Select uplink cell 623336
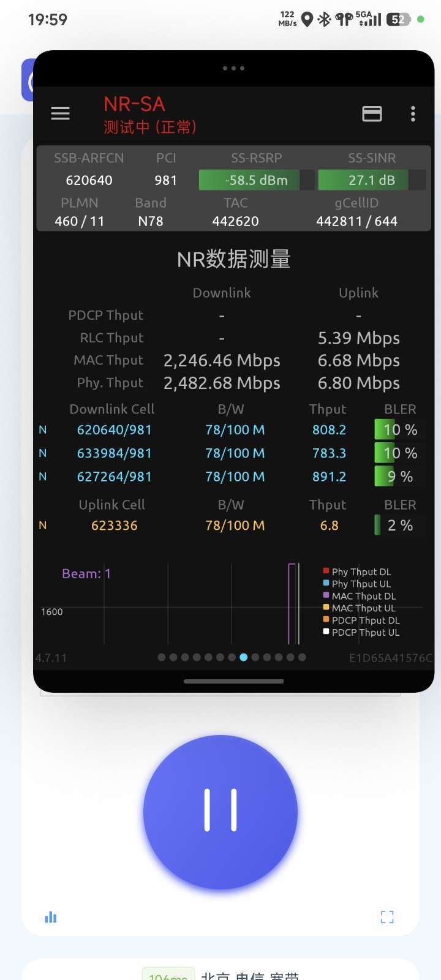This screenshot has width=441, height=980. point(115,526)
